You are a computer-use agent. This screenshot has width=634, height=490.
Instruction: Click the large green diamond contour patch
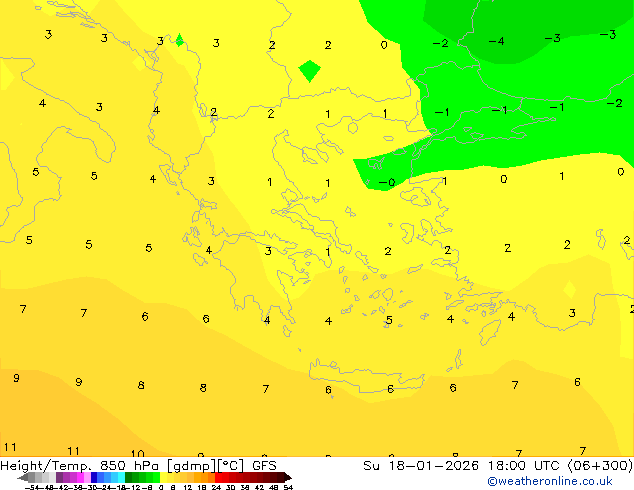(309, 71)
